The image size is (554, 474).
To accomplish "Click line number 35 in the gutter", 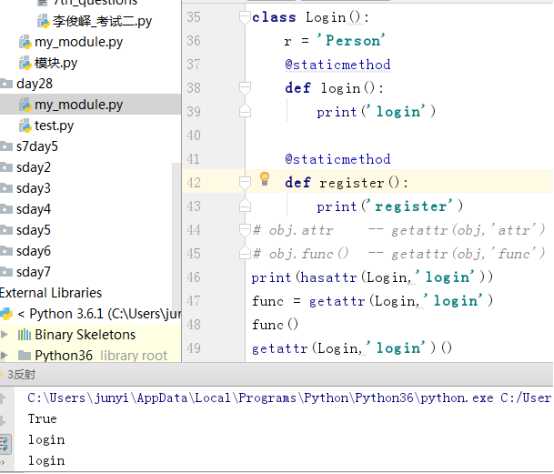I will [193, 17].
